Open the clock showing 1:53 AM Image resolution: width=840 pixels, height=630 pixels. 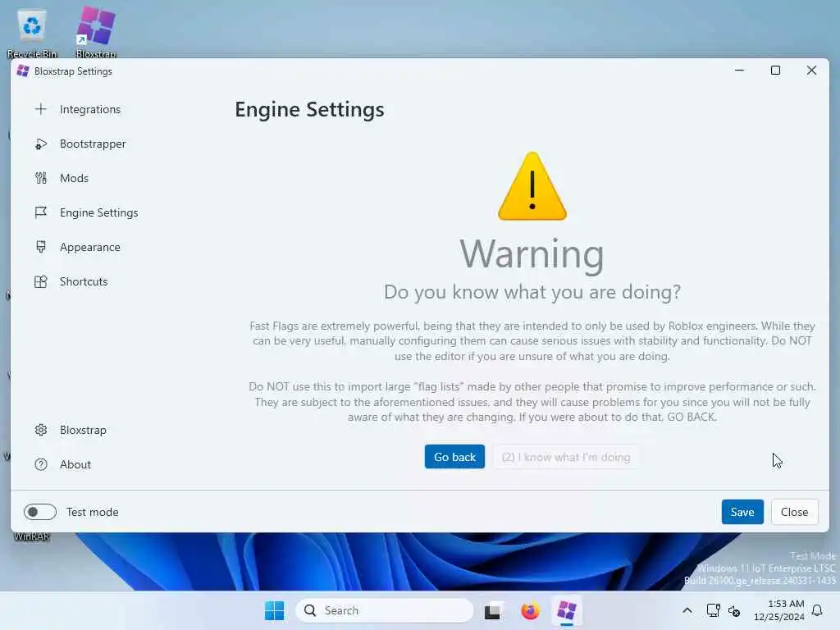tap(779, 610)
